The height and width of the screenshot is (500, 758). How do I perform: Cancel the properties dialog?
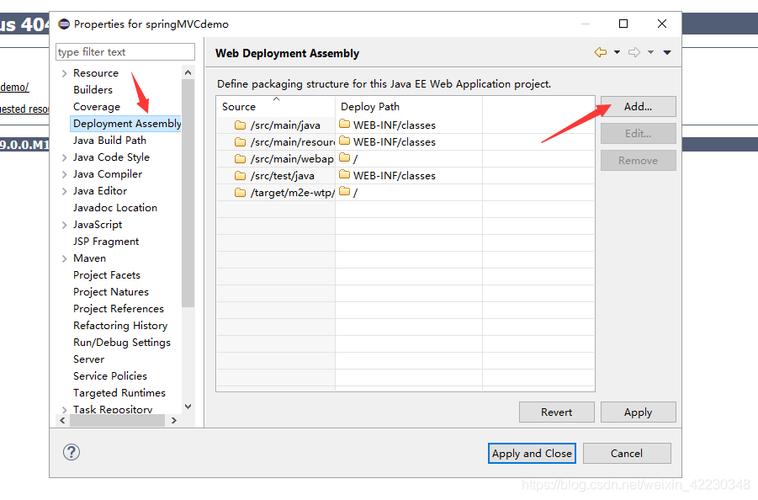click(627, 454)
